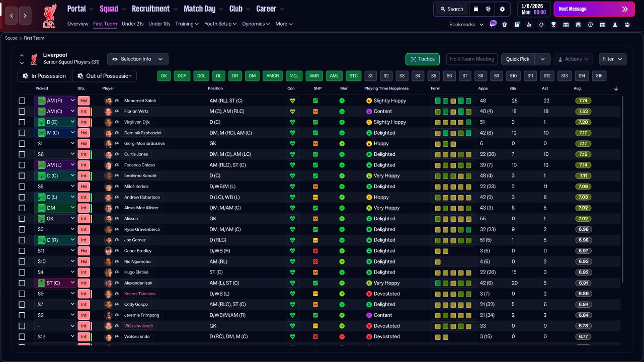644x362 pixels.
Task: Click the Liverpool club crest in the header
Action: pyautogui.click(x=49, y=16)
